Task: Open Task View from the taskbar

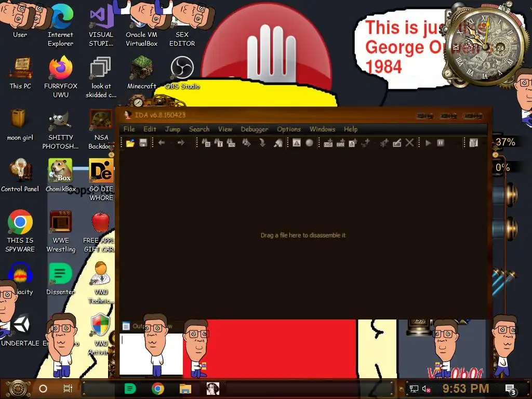Action: [68, 389]
